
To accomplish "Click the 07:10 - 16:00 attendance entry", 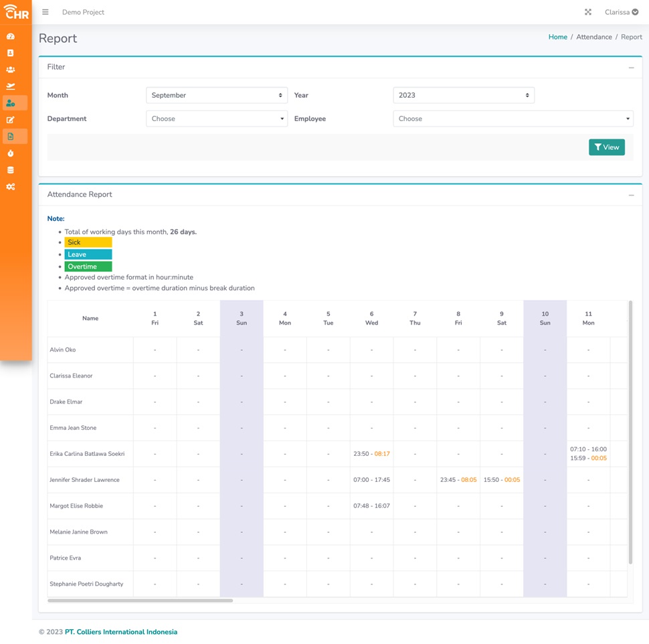I will coord(588,449).
